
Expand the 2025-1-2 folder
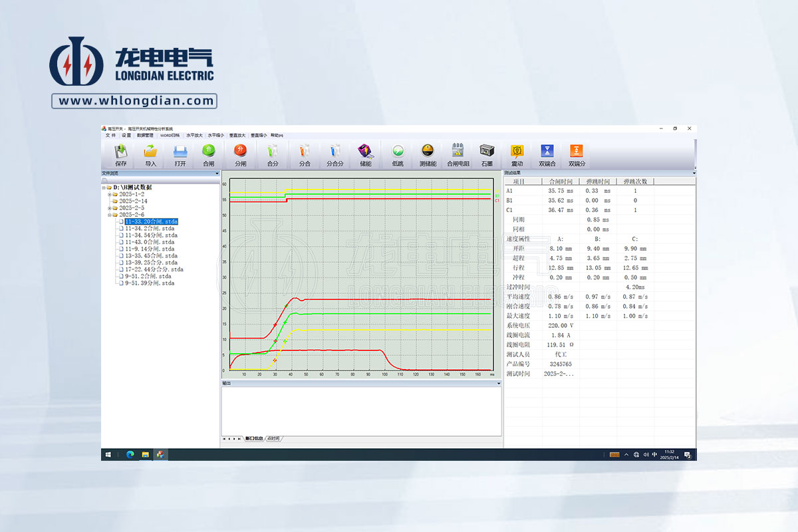109,194
